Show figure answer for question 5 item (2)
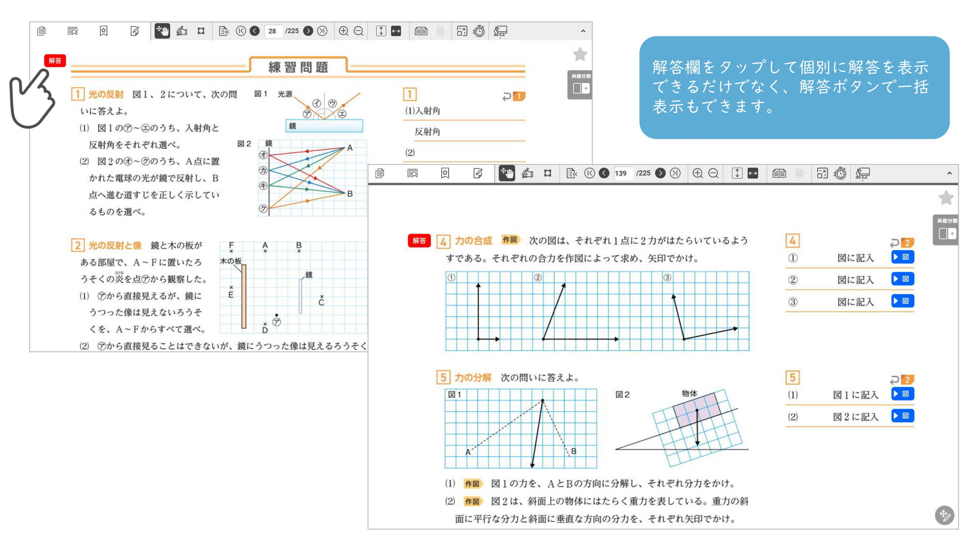Image resolution: width=980 pixels, height=551 pixels. (x=902, y=415)
